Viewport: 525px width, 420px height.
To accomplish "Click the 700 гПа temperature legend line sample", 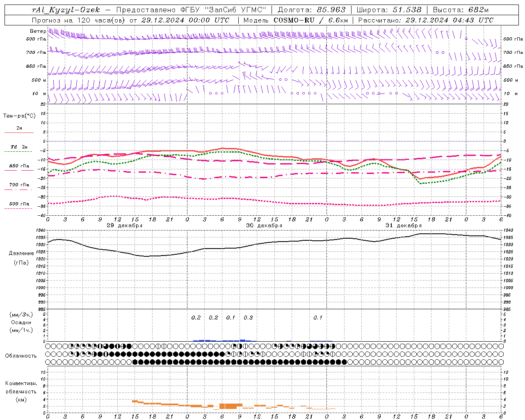I will pyautogui.click(x=19, y=190).
